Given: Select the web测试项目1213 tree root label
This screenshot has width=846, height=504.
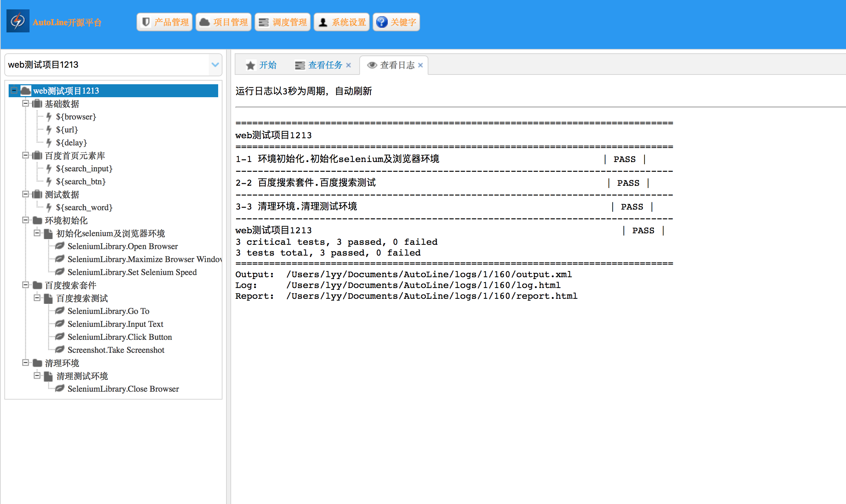Looking at the screenshot, I should [x=66, y=91].
